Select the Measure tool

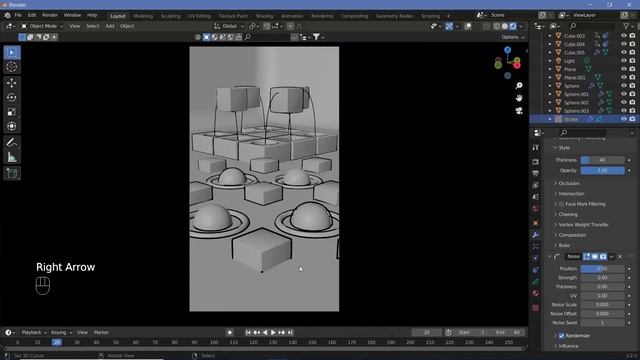tap(12, 157)
